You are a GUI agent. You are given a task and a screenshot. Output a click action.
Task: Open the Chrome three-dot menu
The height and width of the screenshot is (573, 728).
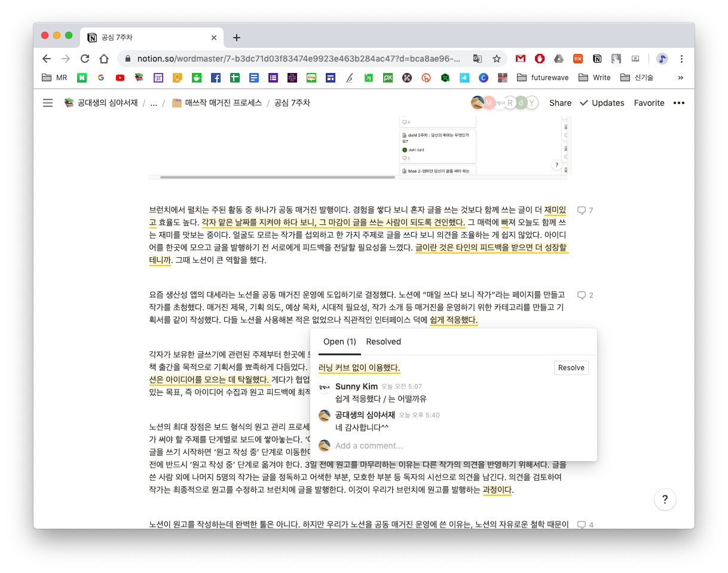tap(681, 59)
